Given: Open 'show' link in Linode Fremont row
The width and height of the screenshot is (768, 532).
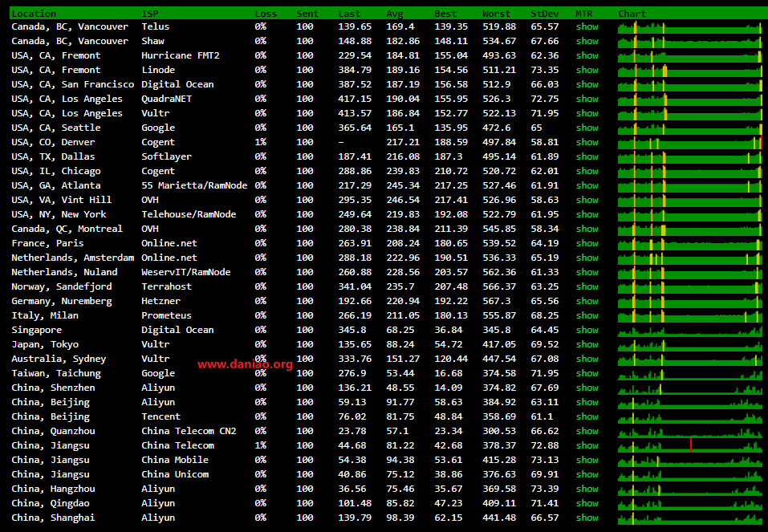Looking at the screenshot, I should [587, 70].
